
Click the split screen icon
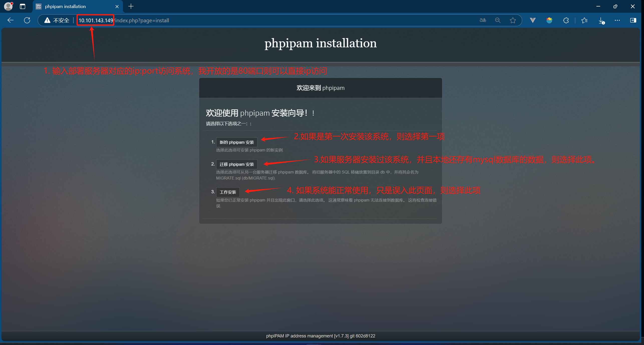click(x=633, y=20)
